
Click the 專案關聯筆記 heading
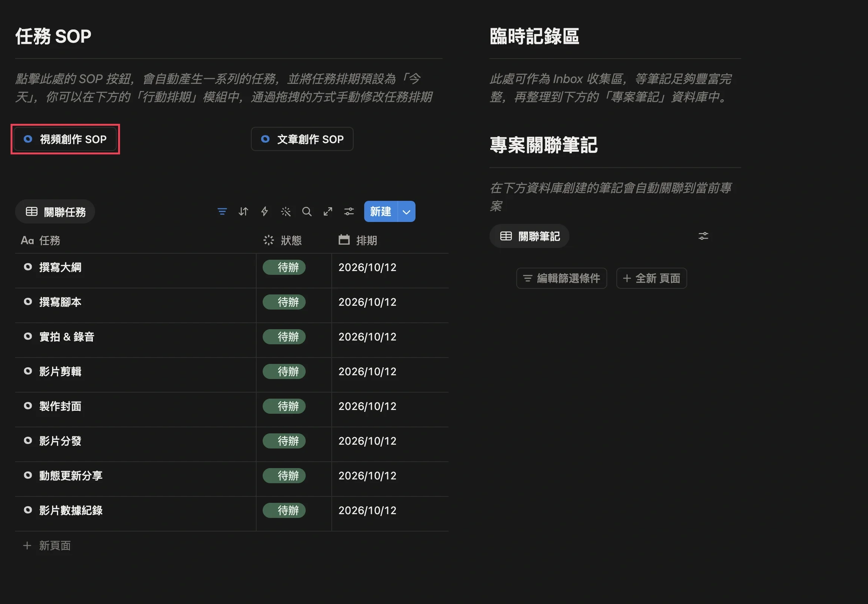(544, 146)
